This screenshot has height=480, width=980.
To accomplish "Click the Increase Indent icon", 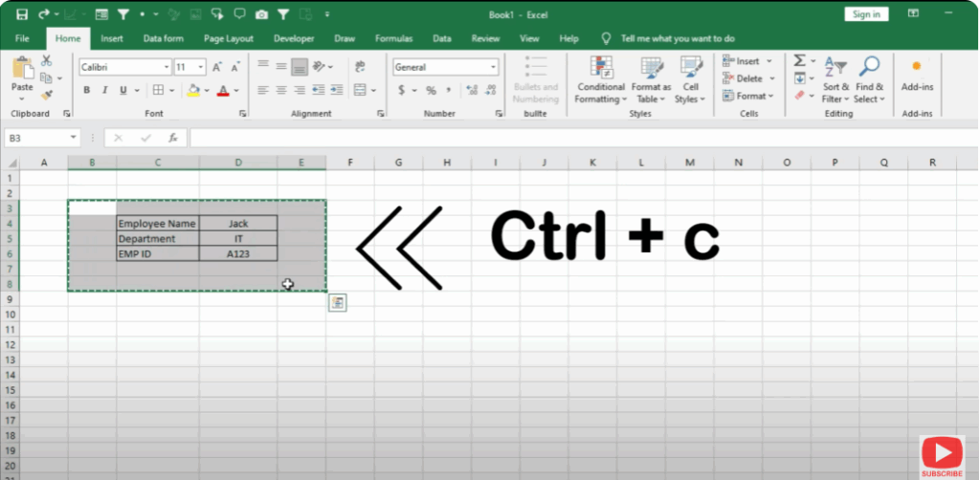I will coord(337,91).
